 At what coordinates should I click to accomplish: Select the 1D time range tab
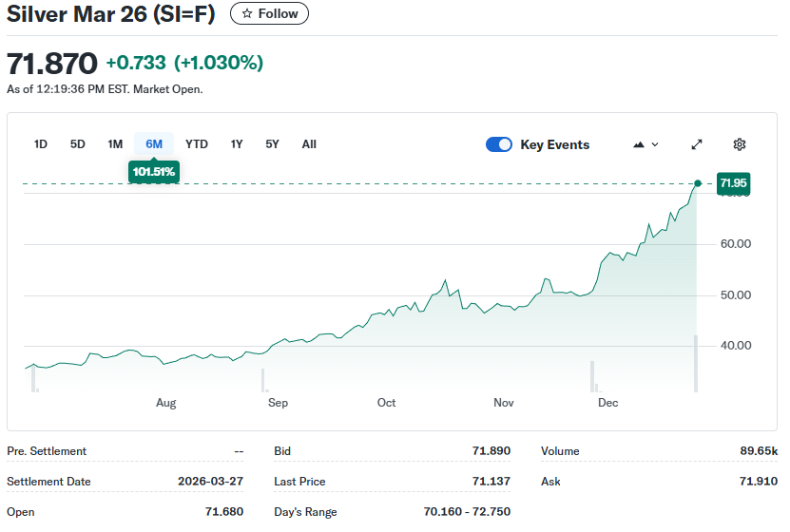click(x=41, y=144)
